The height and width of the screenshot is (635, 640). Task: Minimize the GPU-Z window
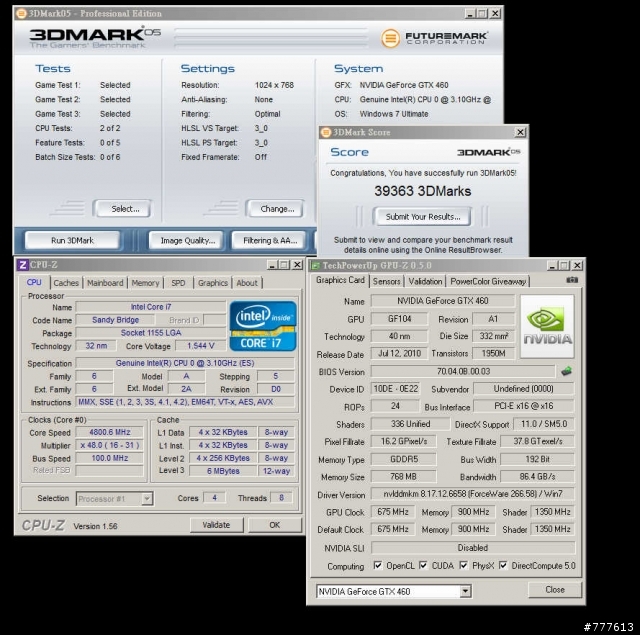552,266
